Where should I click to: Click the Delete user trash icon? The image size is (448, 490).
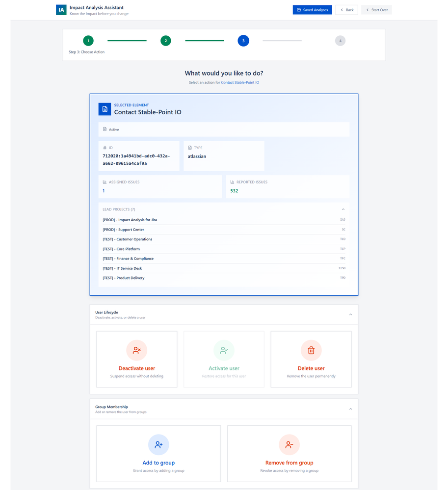(311, 350)
